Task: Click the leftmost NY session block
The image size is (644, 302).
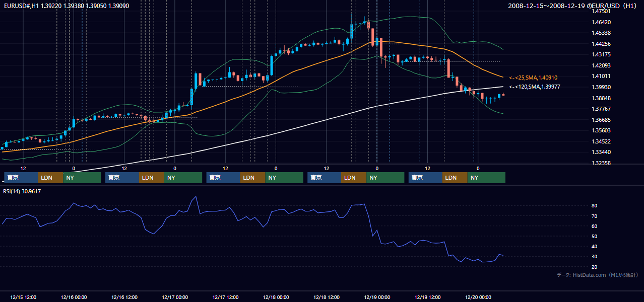Action: 82,178
